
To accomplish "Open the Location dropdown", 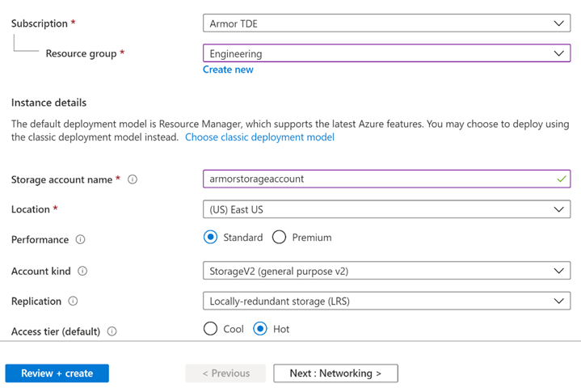I will [386, 209].
